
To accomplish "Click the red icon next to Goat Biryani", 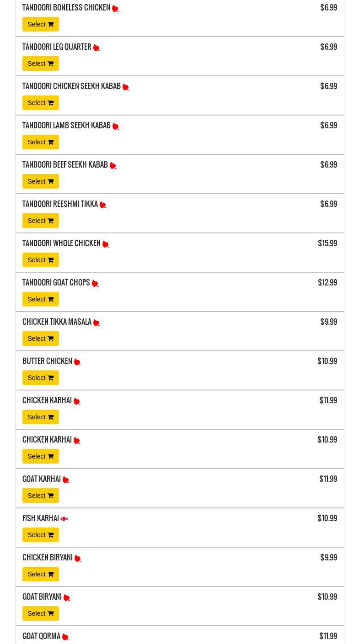I will point(67,597).
